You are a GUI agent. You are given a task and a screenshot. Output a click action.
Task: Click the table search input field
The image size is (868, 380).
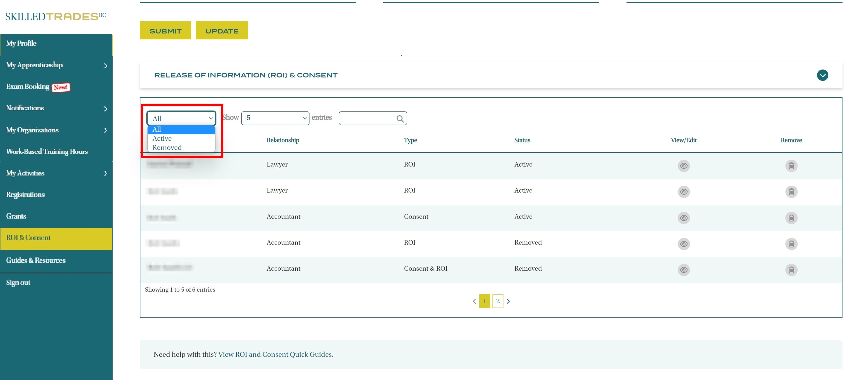367,118
